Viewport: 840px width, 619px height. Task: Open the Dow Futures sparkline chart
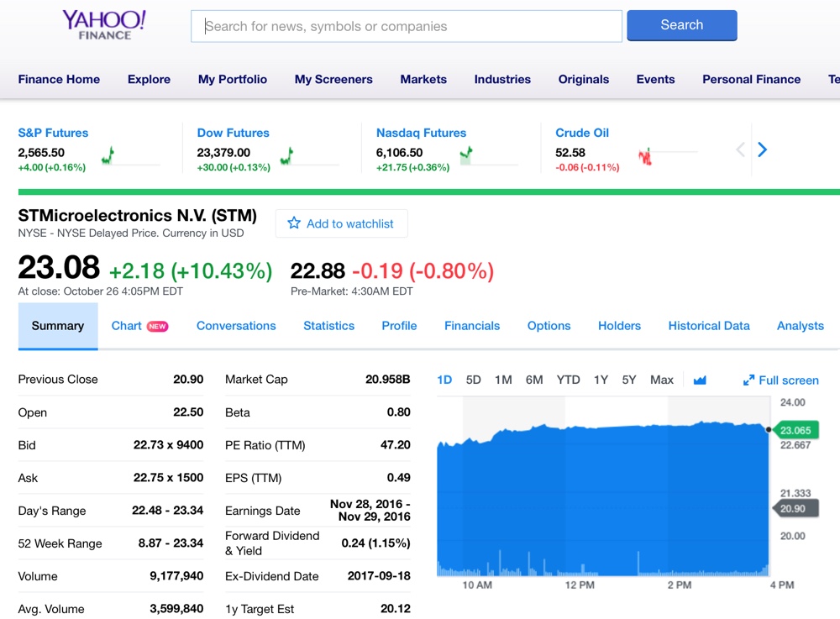tap(310, 156)
